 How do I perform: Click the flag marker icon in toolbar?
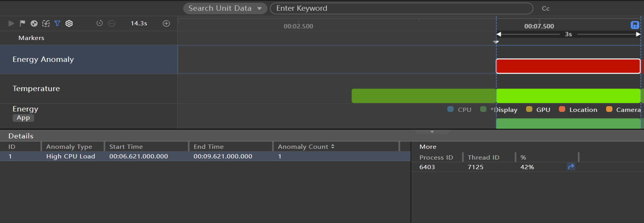22,23
